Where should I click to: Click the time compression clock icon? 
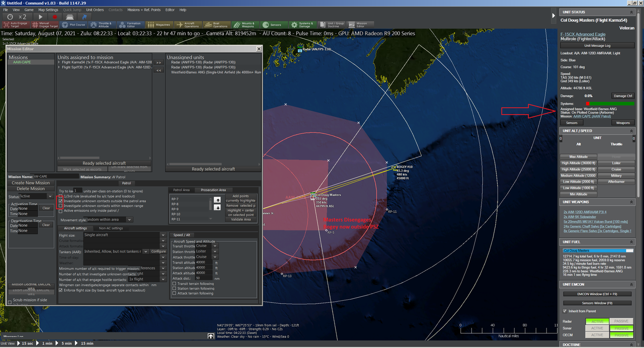click(x=10, y=17)
